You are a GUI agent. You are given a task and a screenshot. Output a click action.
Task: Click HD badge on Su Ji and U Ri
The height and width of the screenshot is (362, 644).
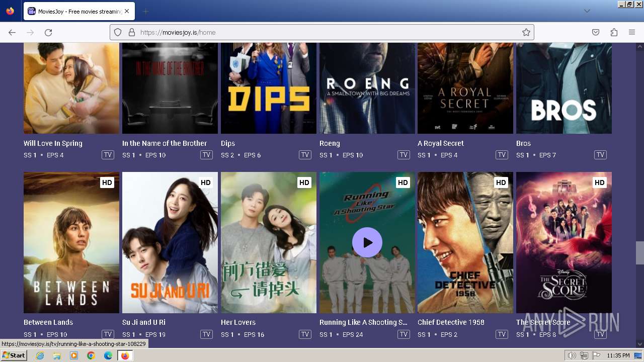pos(206,183)
